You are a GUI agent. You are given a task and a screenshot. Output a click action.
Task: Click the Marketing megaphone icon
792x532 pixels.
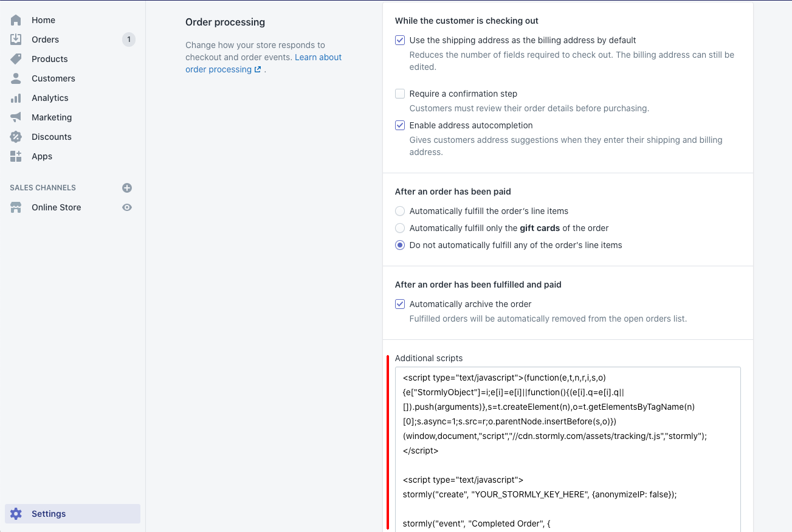16,117
